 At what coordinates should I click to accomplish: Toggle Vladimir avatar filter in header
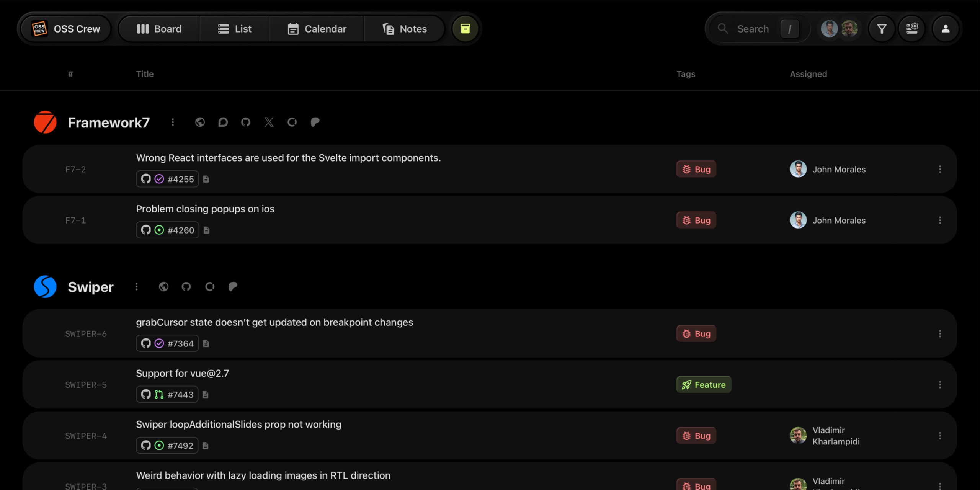point(849,29)
